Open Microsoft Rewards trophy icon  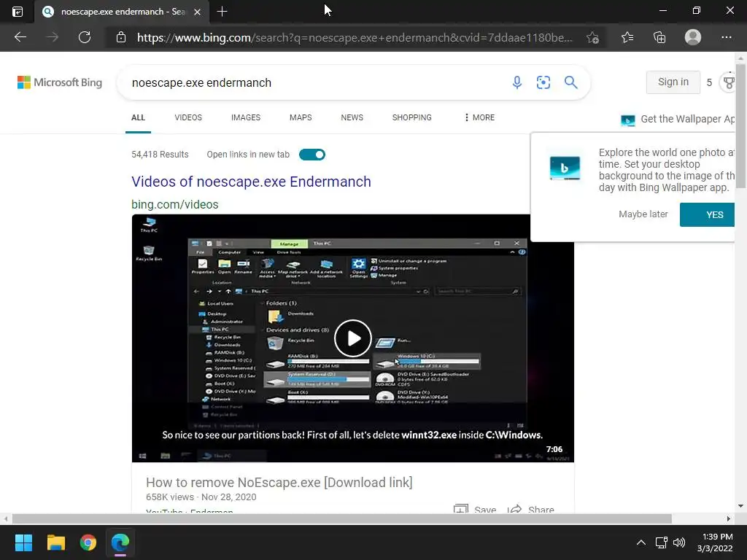(x=729, y=82)
